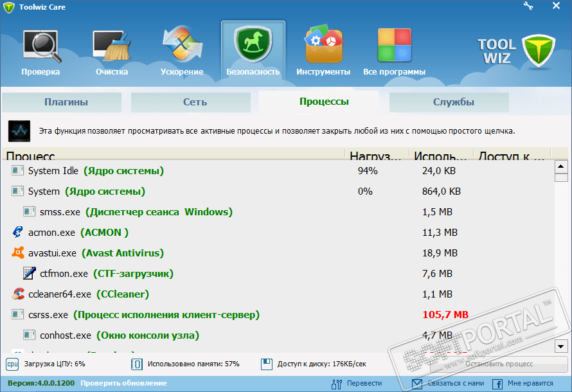Select the Процессы tab
This screenshot has height=392, width=572.
(x=319, y=102)
